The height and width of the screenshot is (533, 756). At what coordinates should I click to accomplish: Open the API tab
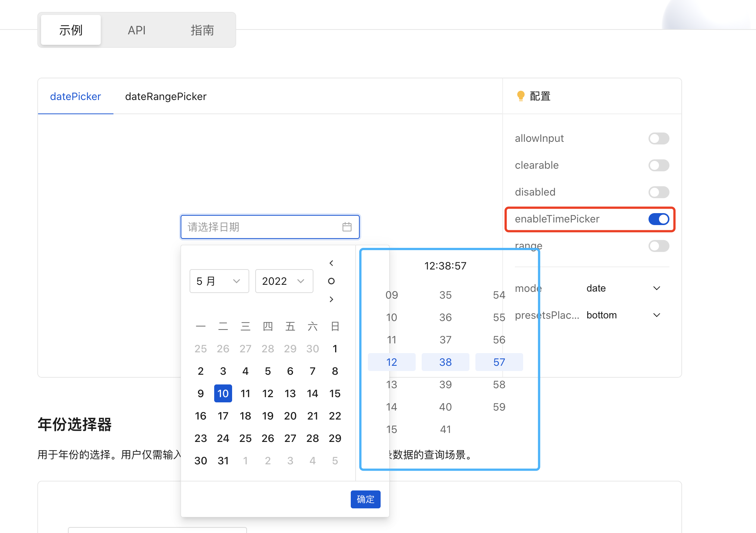(x=137, y=30)
